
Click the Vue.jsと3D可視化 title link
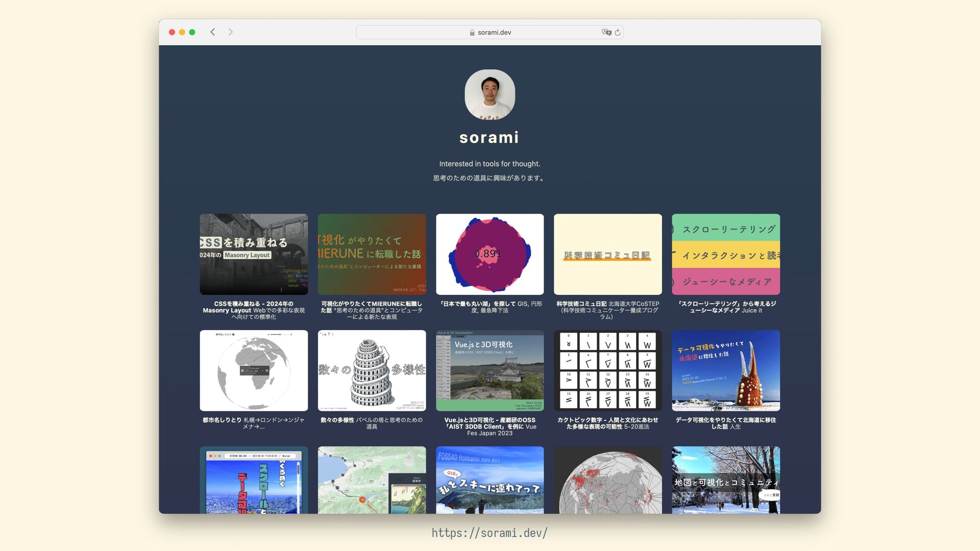(489, 420)
